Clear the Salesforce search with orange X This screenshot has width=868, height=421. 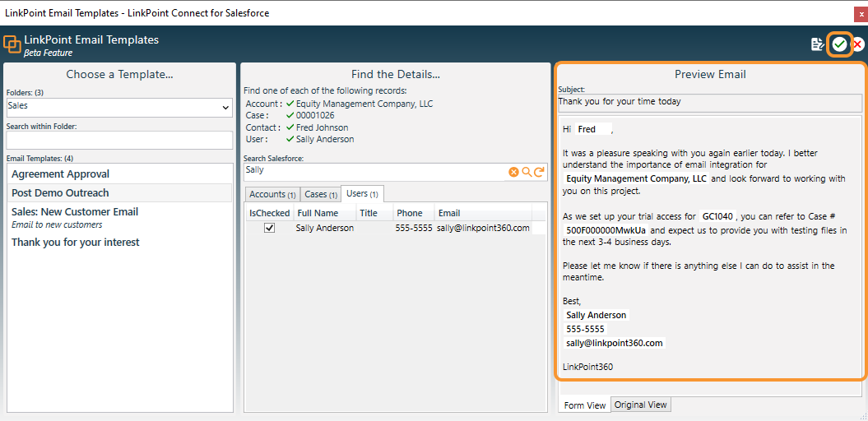[x=513, y=172]
